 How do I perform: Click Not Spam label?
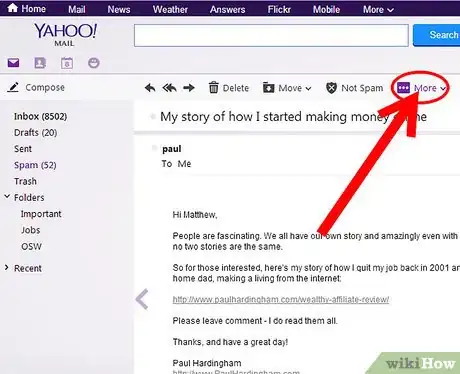(362, 88)
